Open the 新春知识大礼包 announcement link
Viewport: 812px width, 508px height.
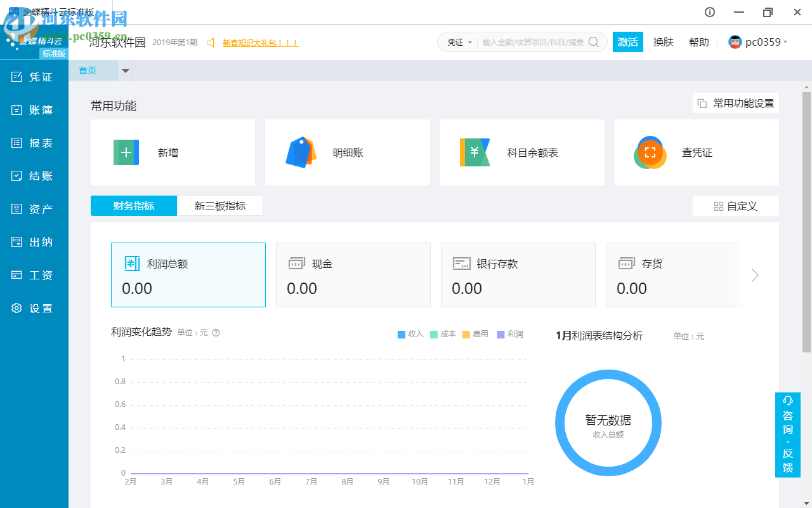(259, 42)
